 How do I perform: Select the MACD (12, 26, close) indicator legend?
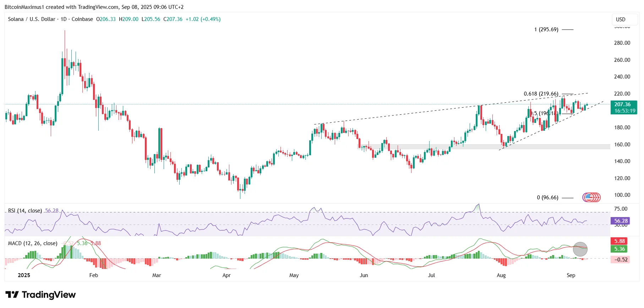click(33, 243)
